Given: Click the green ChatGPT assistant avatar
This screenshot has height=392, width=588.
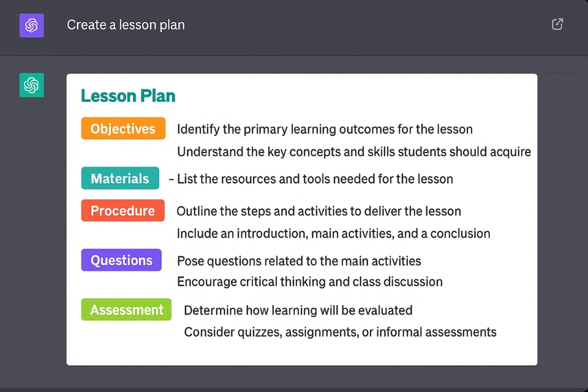Looking at the screenshot, I should 31,85.
